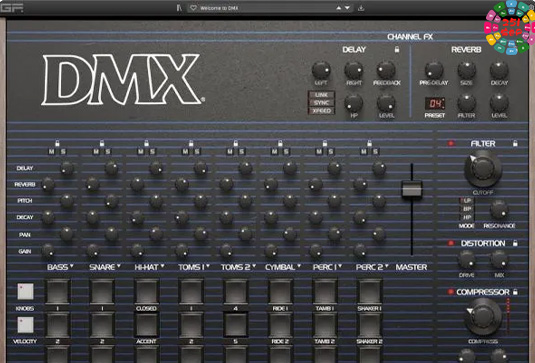Lock the Filter section with its padlock
Screen dimensions: 535x363
(x=515, y=144)
